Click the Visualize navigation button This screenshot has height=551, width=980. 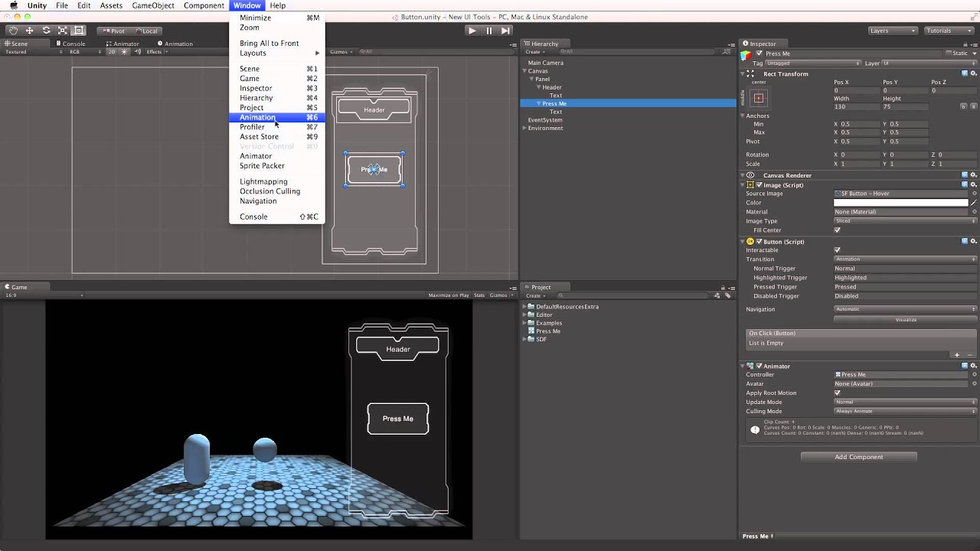(x=906, y=320)
